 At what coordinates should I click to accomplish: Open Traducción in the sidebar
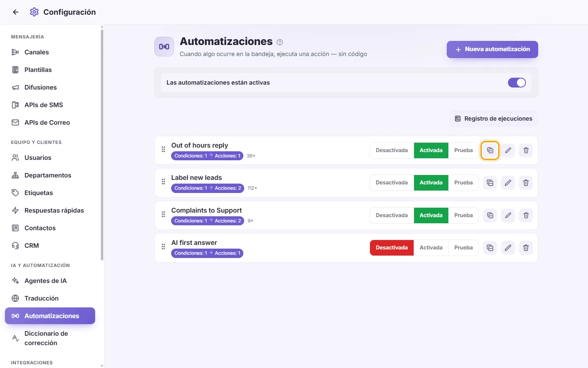pyautogui.click(x=50, y=298)
